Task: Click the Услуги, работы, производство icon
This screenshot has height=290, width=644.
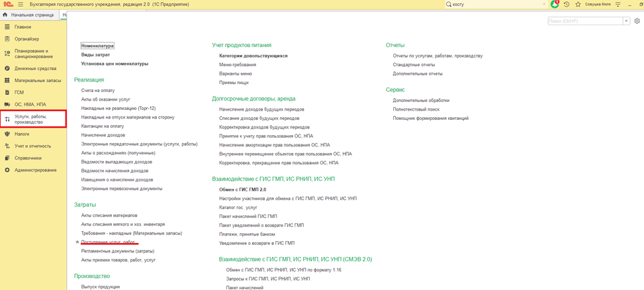Action: tap(7, 120)
